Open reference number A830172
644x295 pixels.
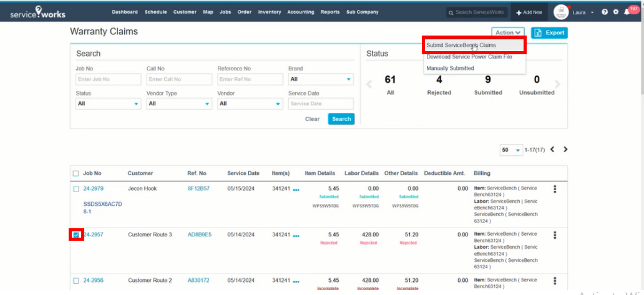pyautogui.click(x=198, y=281)
